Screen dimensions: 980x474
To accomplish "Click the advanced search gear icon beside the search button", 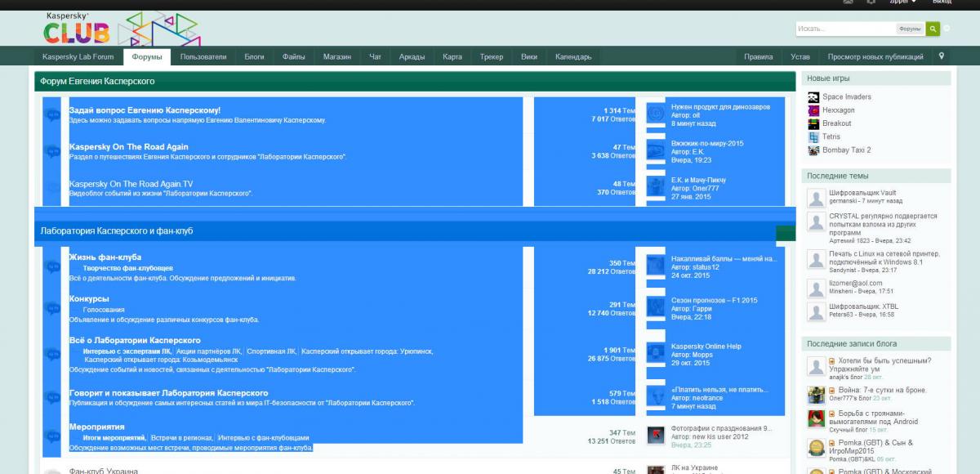I will (x=947, y=29).
